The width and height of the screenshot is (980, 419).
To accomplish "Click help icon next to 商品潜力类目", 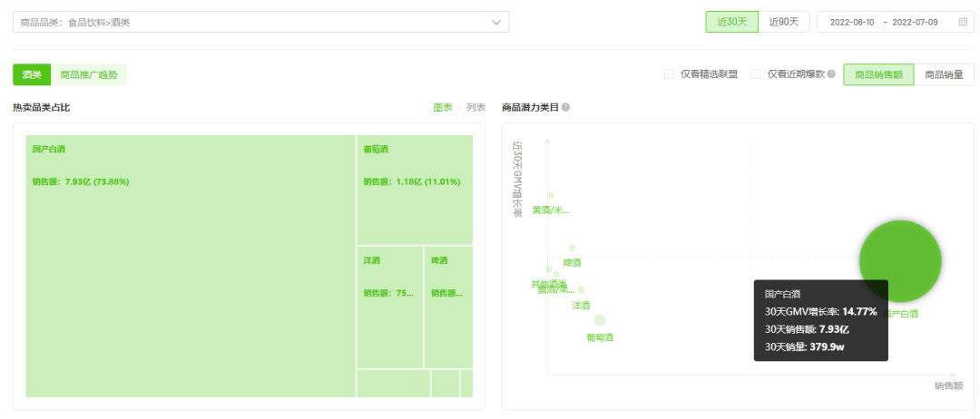I will click(x=565, y=107).
